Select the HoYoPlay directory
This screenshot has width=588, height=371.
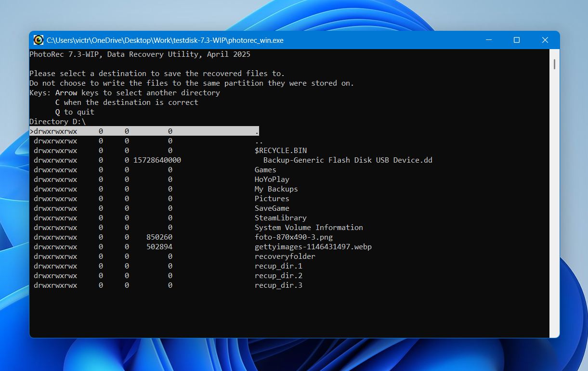272,179
